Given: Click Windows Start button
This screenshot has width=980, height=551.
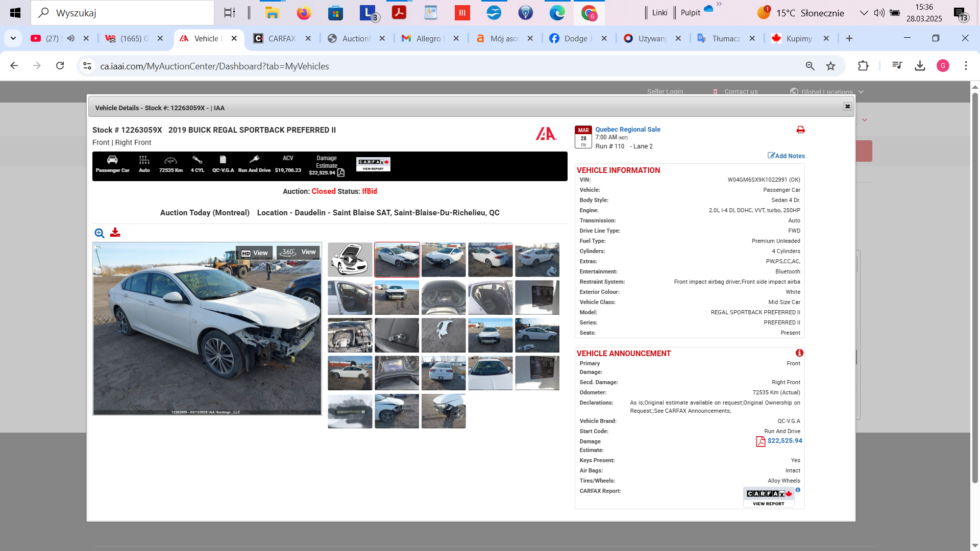Looking at the screenshot, I should pyautogui.click(x=15, y=13).
